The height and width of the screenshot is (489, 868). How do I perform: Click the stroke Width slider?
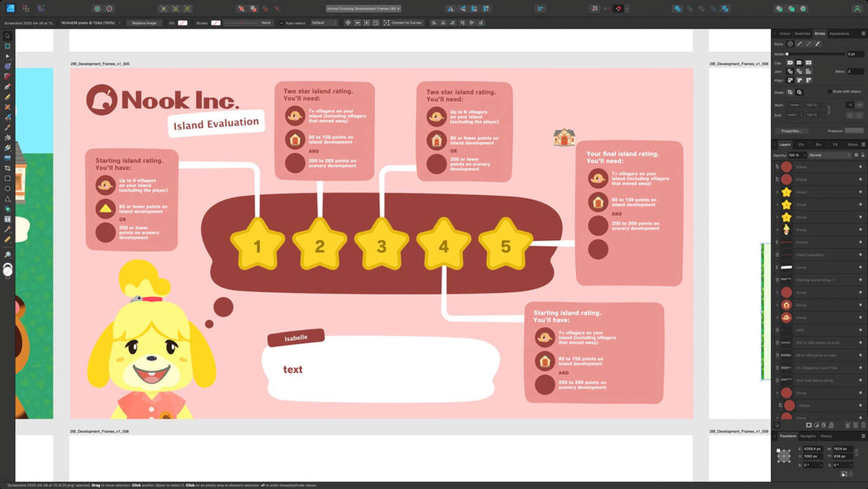point(816,54)
